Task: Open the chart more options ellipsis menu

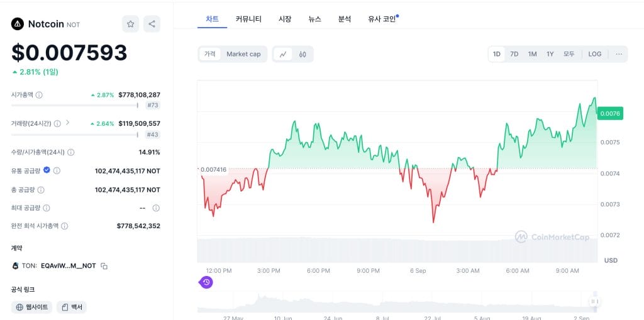Action: [619, 54]
